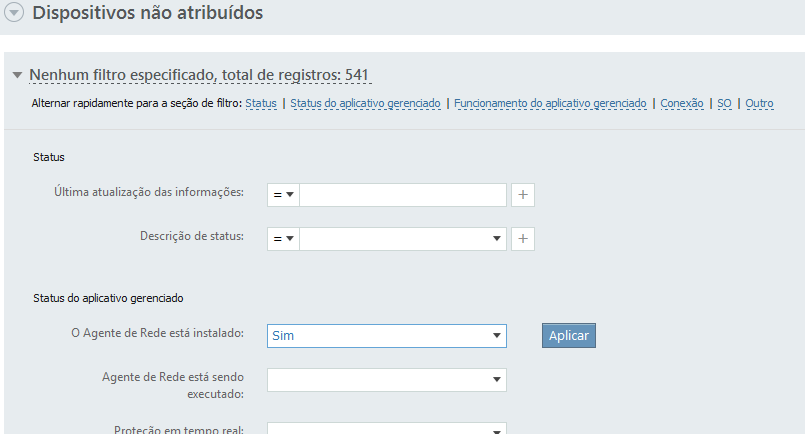
Task: Click the Aplicar button
Action: click(569, 335)
